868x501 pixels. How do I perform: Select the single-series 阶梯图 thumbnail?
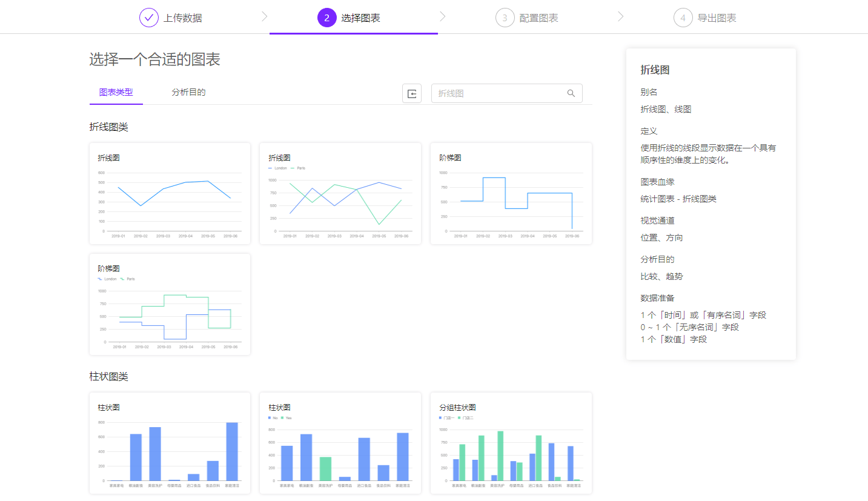pyautogui.click(x=511, y=193)
